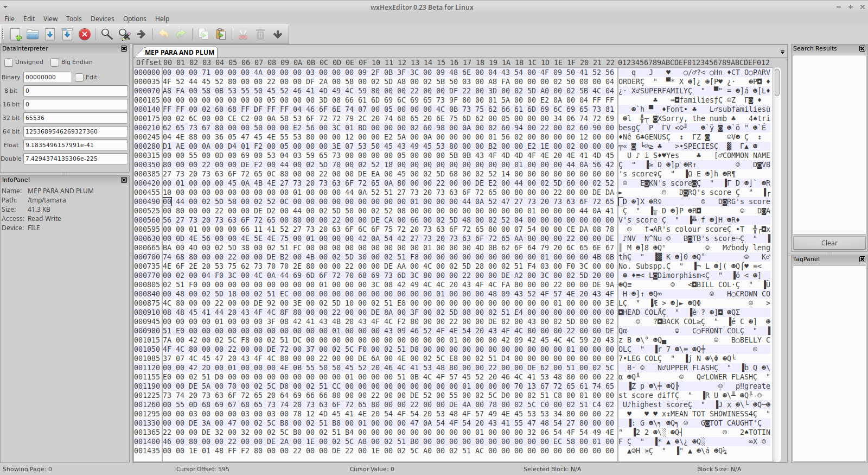The height and width of the screenshot is (475, 868).
Task: Click the Cut scissors toolbar icon
Action: point(243,35)
